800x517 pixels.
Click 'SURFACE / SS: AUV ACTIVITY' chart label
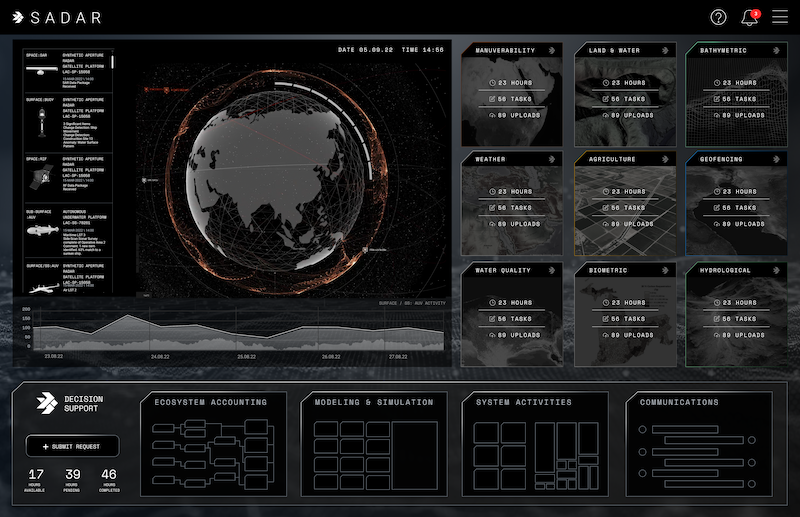point(412,303)
